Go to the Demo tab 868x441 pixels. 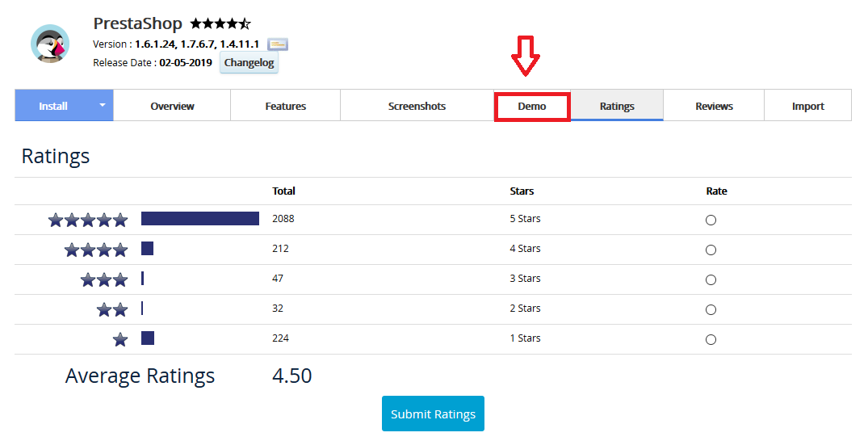click(532, 107)
